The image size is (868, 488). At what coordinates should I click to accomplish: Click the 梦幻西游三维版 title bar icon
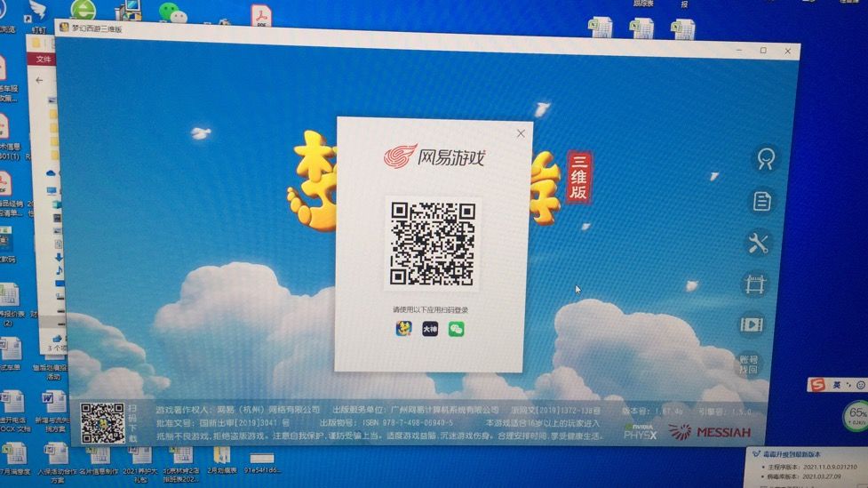[64, 27]
